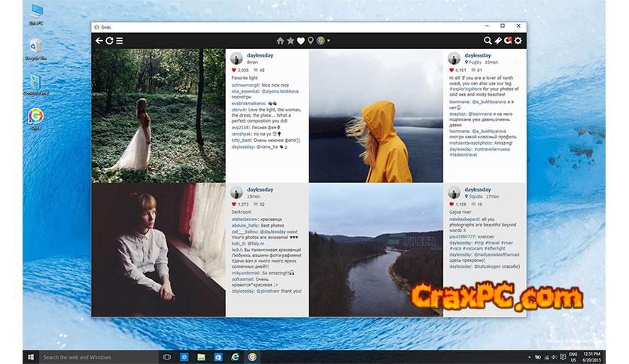Like the forest photo with 3,008 likes
This screenshot has width=629, height=364.
(x=233, y=70)
